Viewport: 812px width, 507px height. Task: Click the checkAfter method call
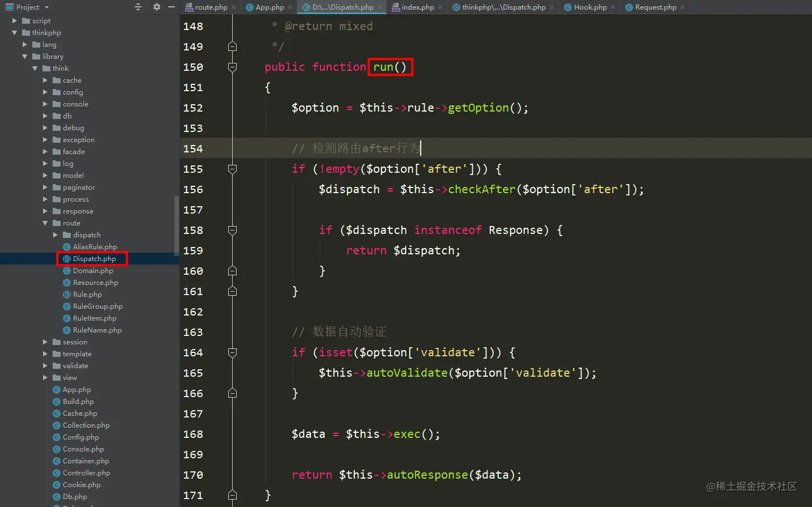[482, 189]
